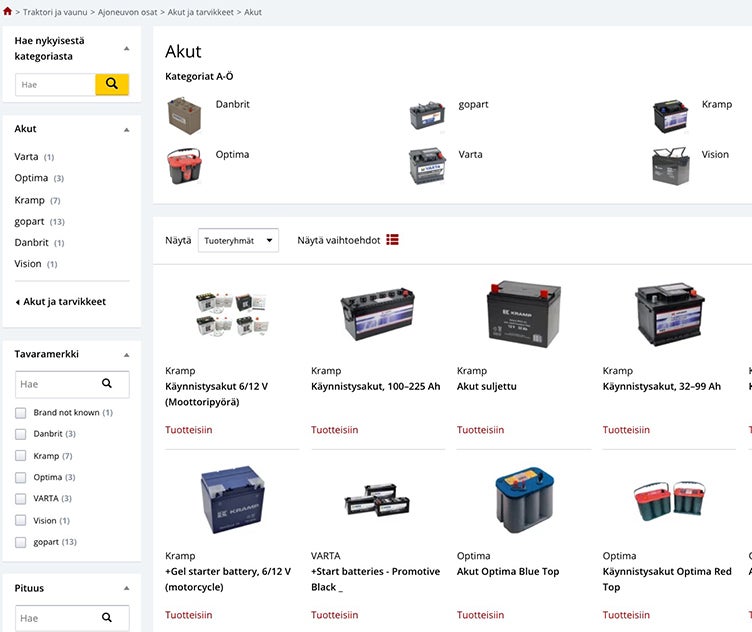Select Varta (1) in Akut sidebar

pos(34,157)
